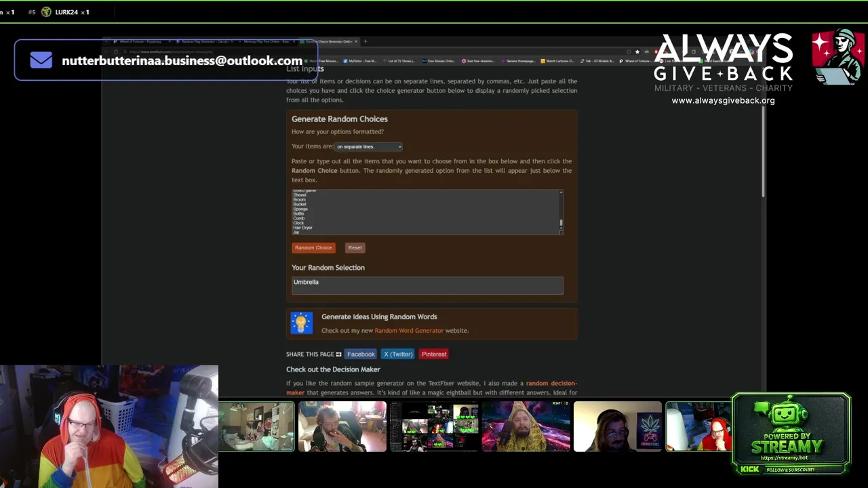Switch to the Wheel of Fortune tab
868x488 pixels.
click(x=140, y=41)
